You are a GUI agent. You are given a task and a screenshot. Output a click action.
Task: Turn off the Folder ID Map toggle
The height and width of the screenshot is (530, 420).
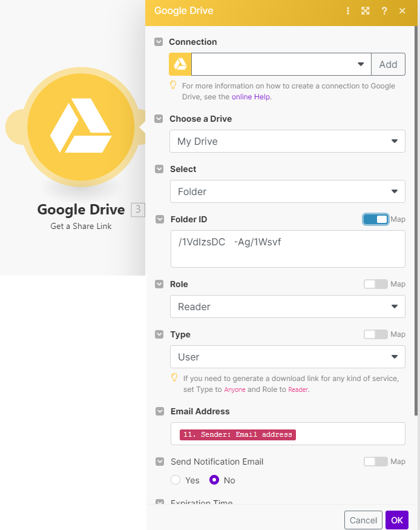tap(375, 219)
